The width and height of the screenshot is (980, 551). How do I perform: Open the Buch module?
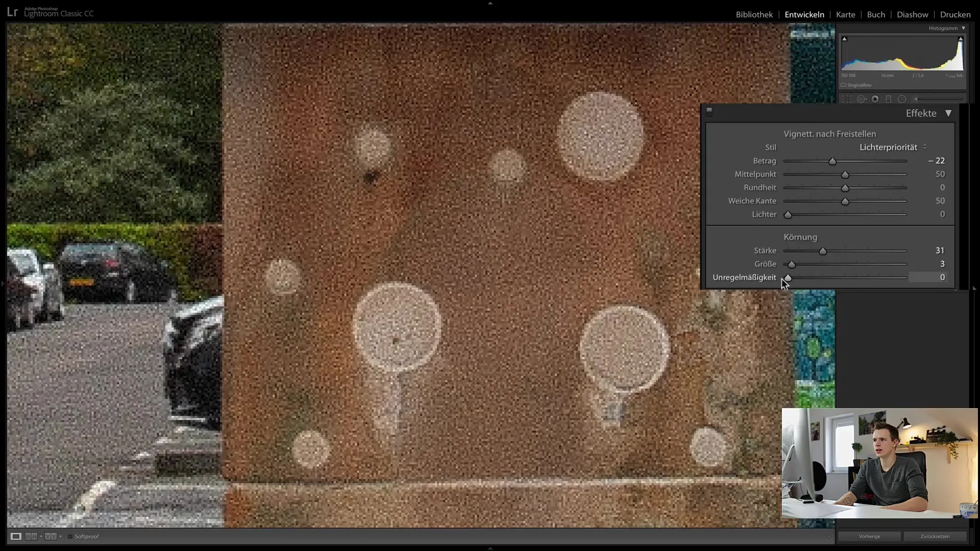(x=876, y=14)
